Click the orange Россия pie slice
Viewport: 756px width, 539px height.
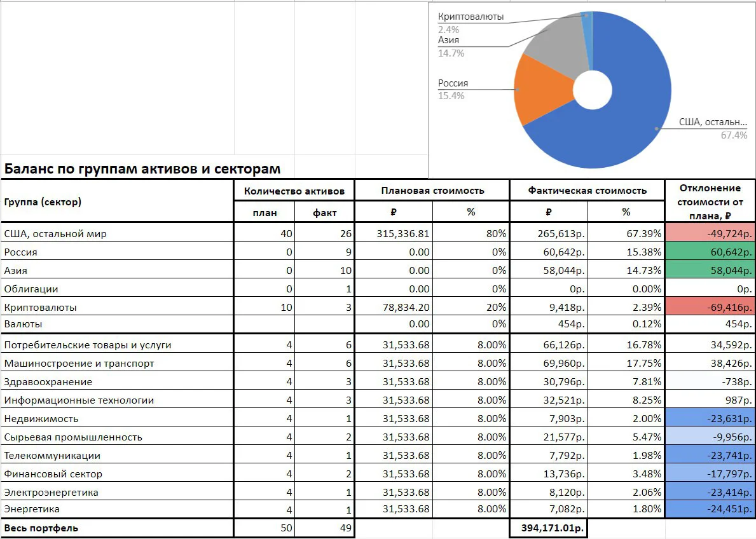[x=540, y=92]
